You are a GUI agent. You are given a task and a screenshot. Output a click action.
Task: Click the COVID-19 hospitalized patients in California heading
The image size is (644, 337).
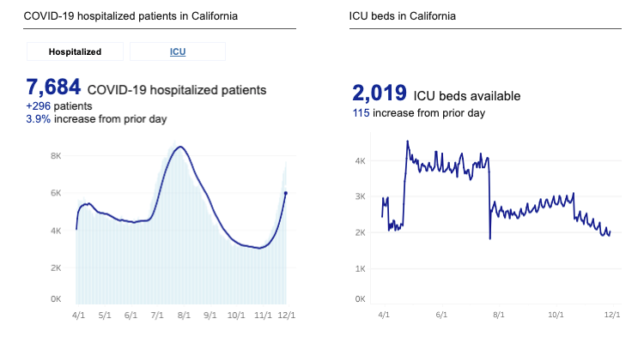click(x=131, y=16)
